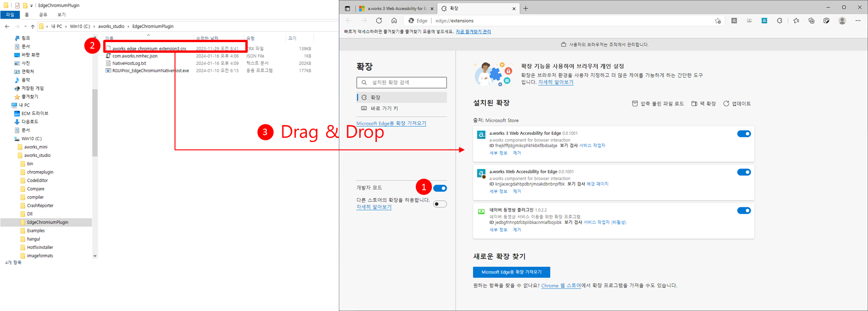Open the 파일 ribbon tab in Explorer
The height and width of the screenshot is (311, 868).
click(x=10, y=15)
